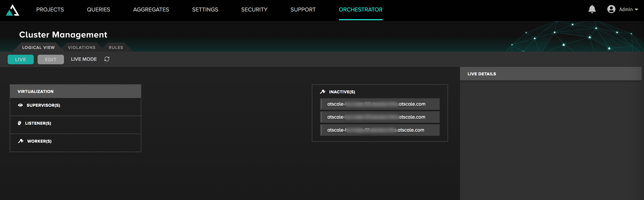Refresh live mode with the reload icon
The height and width of the screenshot is (200, 644).
107,59
